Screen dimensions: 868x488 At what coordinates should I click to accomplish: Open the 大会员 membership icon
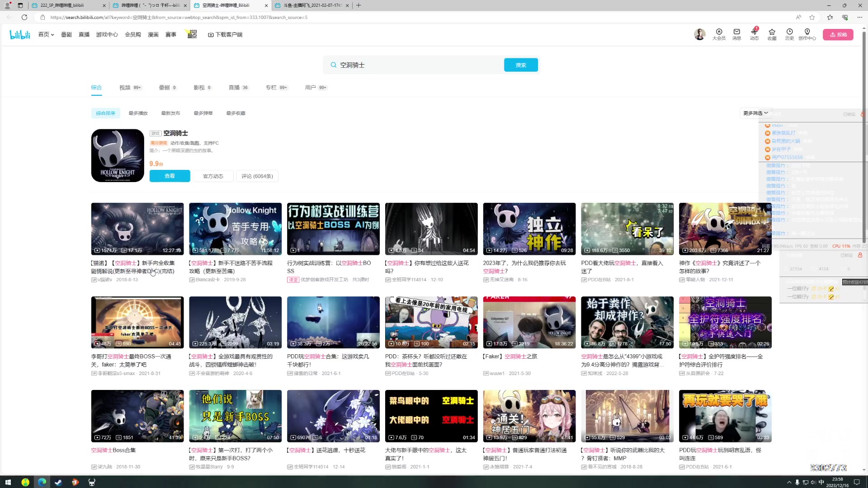[x=719, y=34]
